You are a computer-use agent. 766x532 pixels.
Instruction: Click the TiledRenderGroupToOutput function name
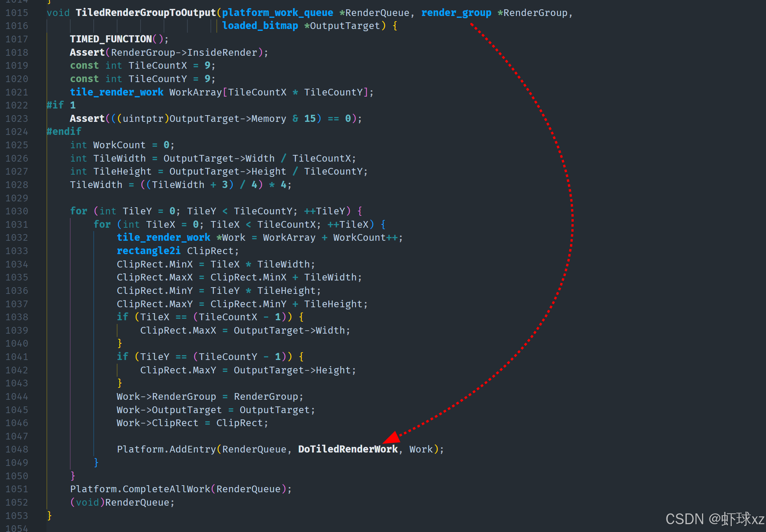[145, 13]
